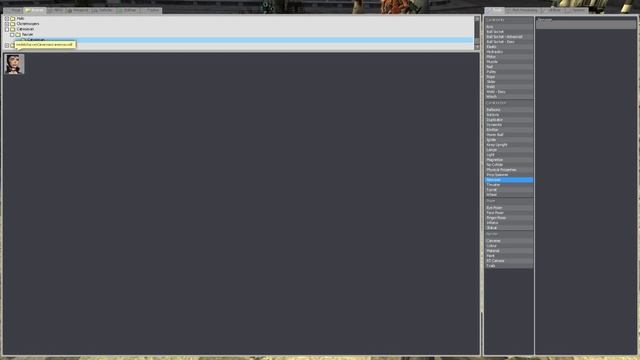Image resolution: width=640 pixels, height=360 pixels.
Task: Open the Finger Poser tool
Action: 509,218
